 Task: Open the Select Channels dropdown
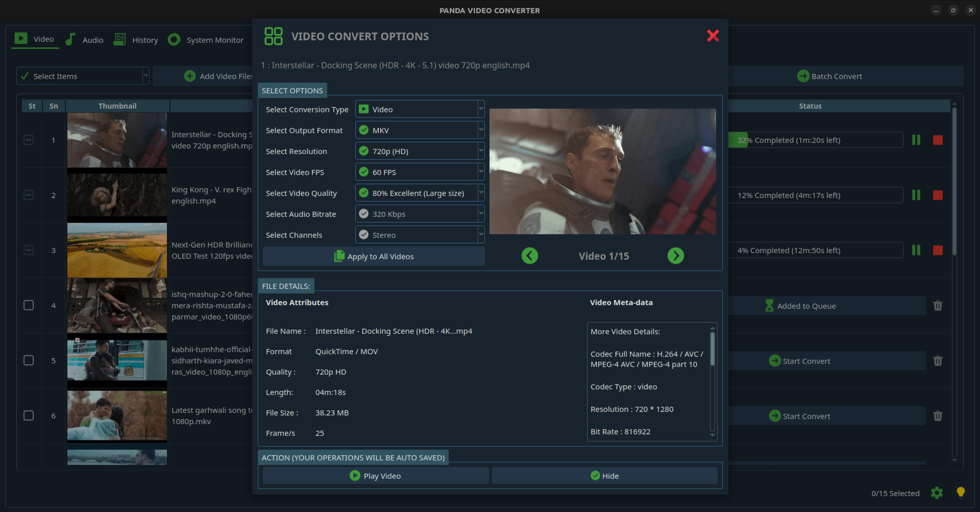pos(420,235)
